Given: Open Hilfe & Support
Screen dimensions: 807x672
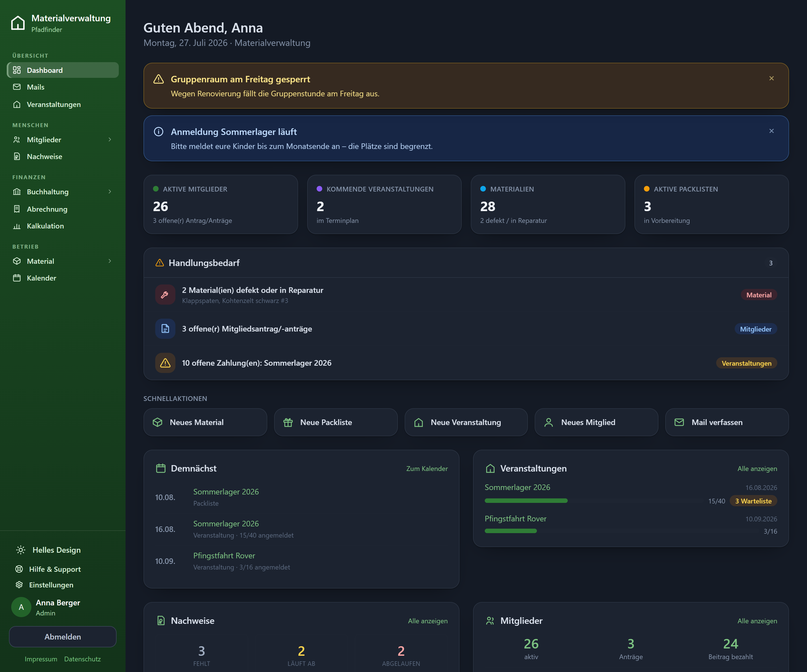Looking at the screenshot, I should coord(63,569).
